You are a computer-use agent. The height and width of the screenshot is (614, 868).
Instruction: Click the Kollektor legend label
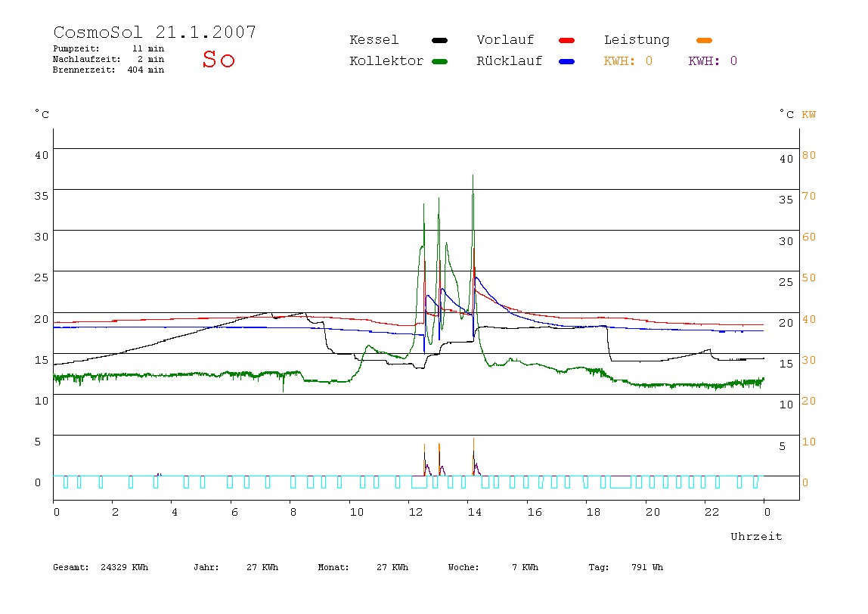pos(386,61)
